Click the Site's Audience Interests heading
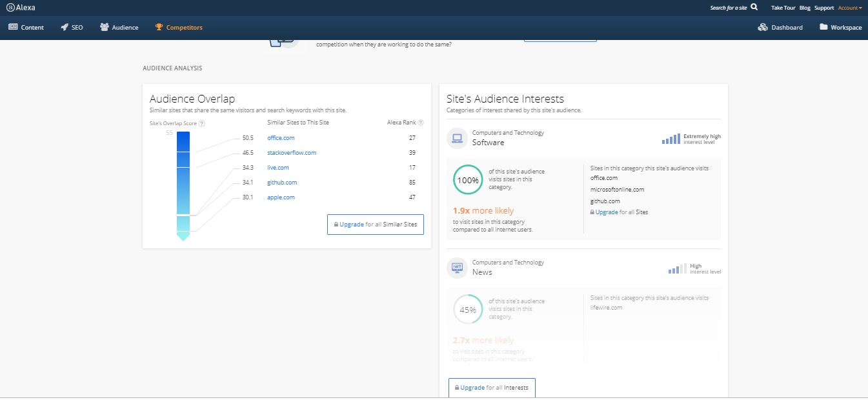 tap(505, 99)
